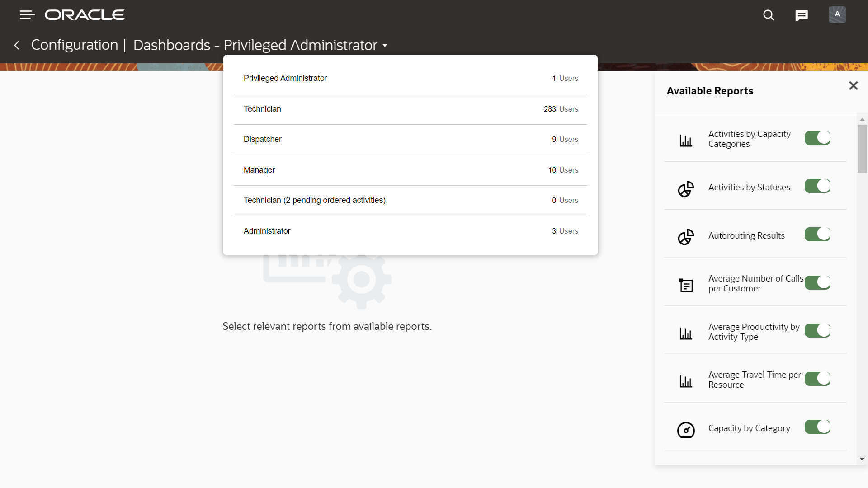The height and width of the screenshot is (488, 868).
Task: Open the hamburger navigation menu
Action: (27, 15)
